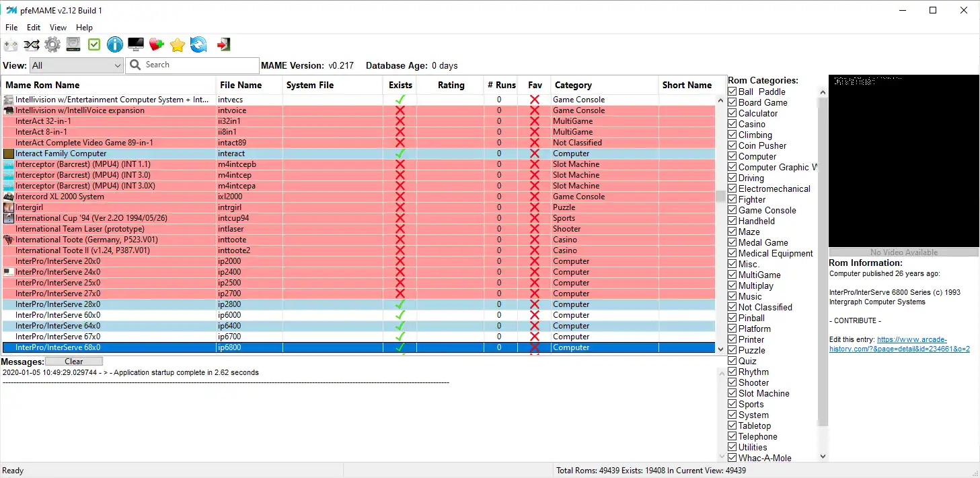Viewport: 980px width, 478px height.
Task: Click the black video preview panel
Action: tap(903, 161)
